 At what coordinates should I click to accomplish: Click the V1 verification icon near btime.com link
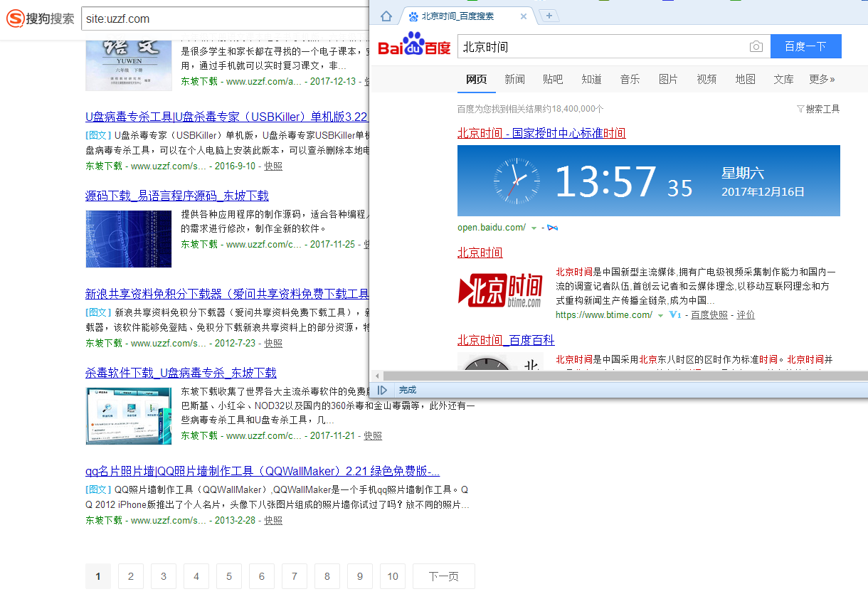674,314
